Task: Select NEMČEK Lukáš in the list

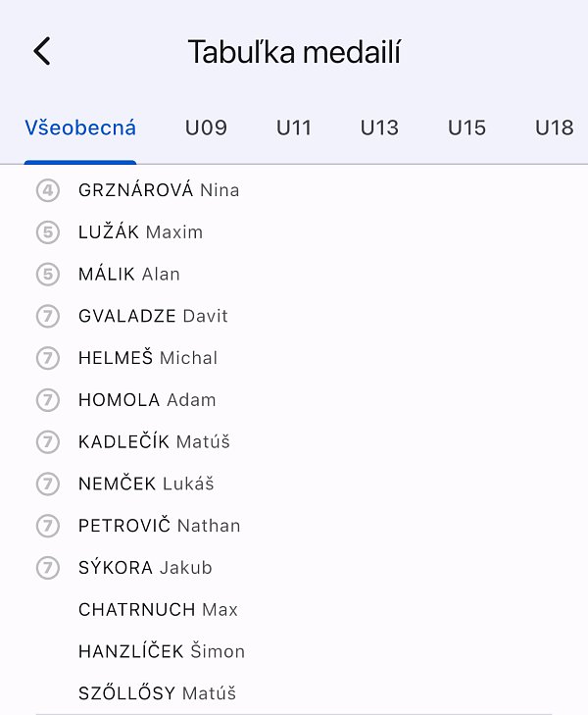Action: (146, 484)
